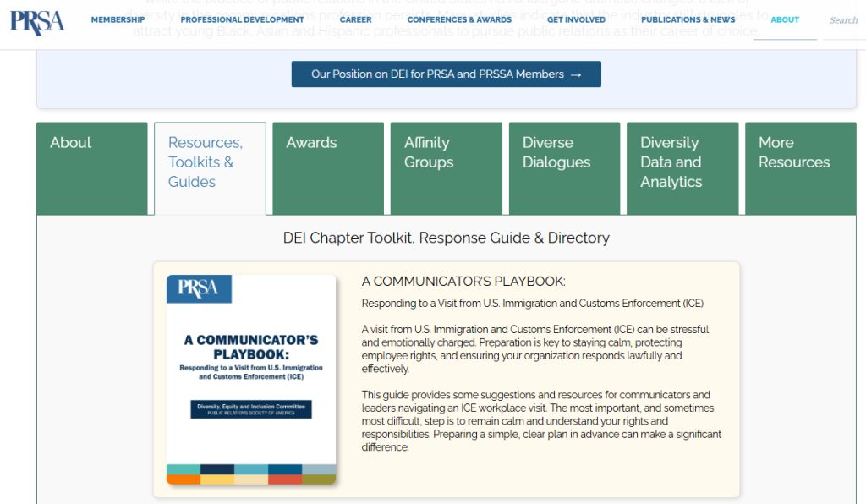Click the PRSA logo in header
The image size is (866, 504).
point(36,20)
